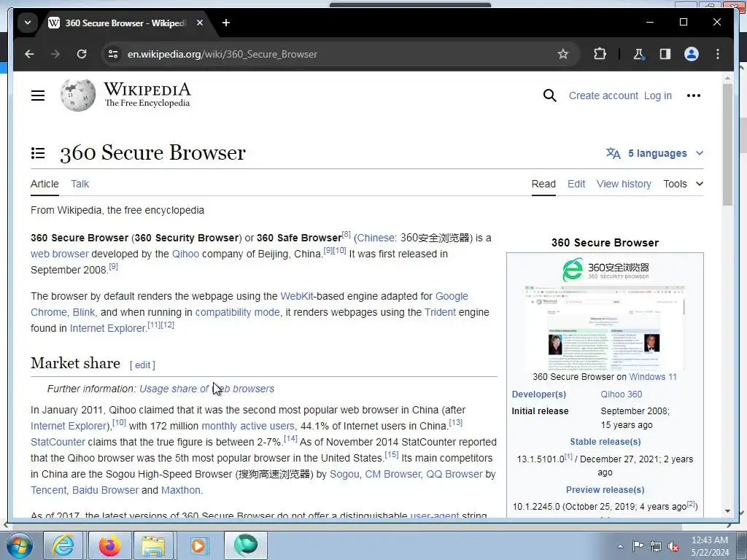Select the Read tab
The height and width of the screenshot is (560, 747).
543,184
